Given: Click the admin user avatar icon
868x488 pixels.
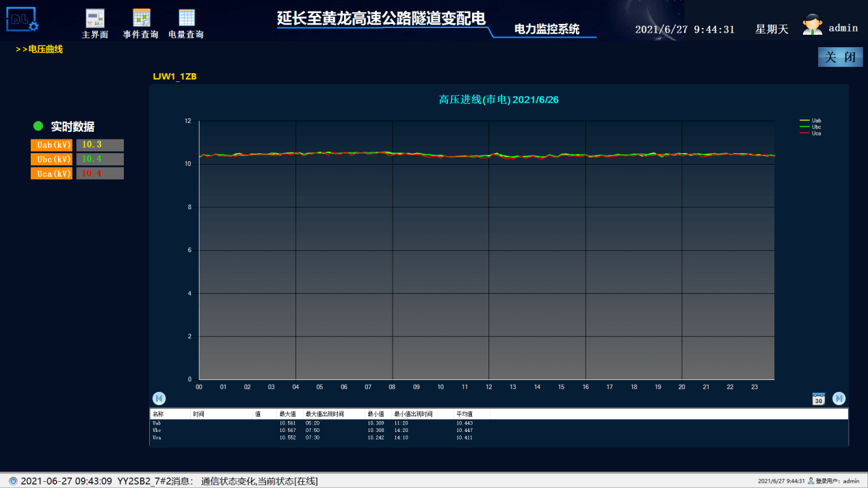Looking at the screenshot, I should coord(813,24).
